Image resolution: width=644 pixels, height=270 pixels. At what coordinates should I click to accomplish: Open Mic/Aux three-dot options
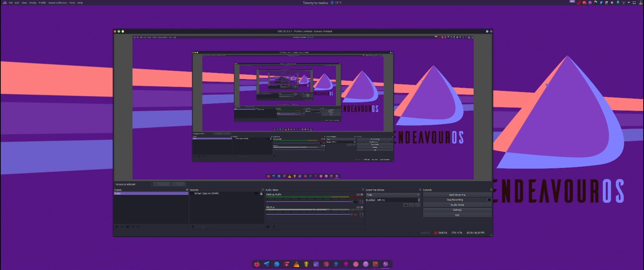point(361,215)
